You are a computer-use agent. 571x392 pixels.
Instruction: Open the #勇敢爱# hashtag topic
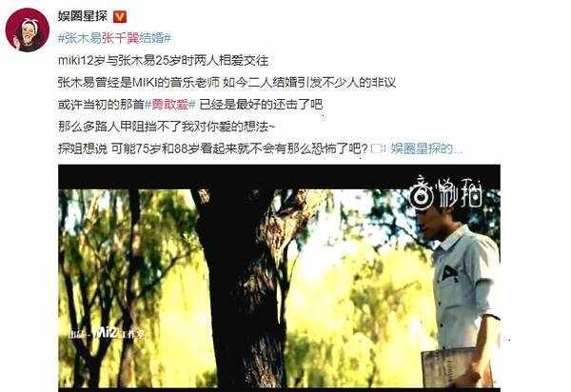pyautogui.click(x=170, y=105)
